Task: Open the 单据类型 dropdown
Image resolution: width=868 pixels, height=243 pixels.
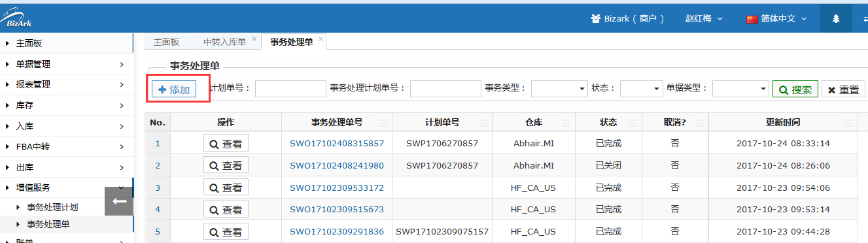Action: pos(740,89)
